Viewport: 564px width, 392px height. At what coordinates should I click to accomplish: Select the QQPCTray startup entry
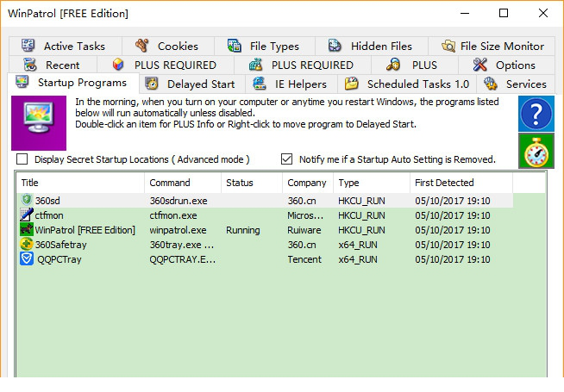[x=265, y=259]
